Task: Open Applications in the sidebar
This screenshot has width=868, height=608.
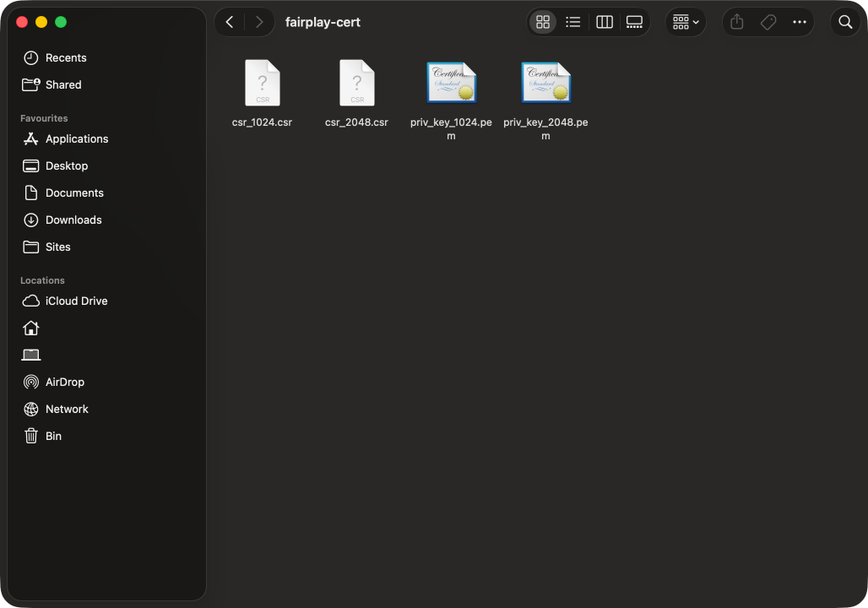Action: click(106, 139)
